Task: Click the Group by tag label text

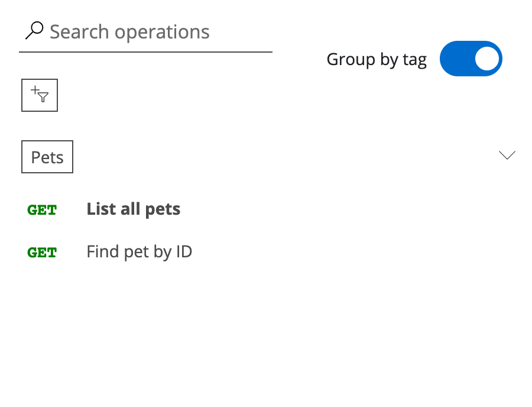Action: [x=377, y=60]
